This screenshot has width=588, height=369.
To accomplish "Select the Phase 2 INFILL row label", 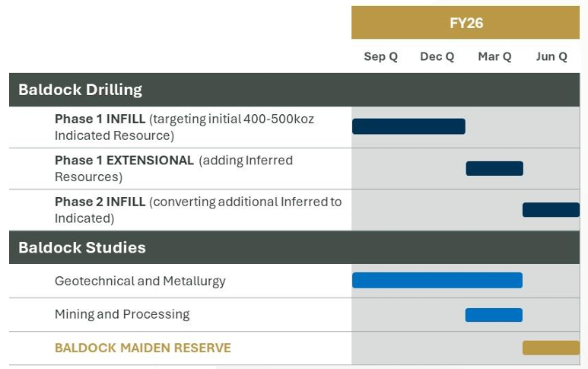I will [x=100, y=202].
